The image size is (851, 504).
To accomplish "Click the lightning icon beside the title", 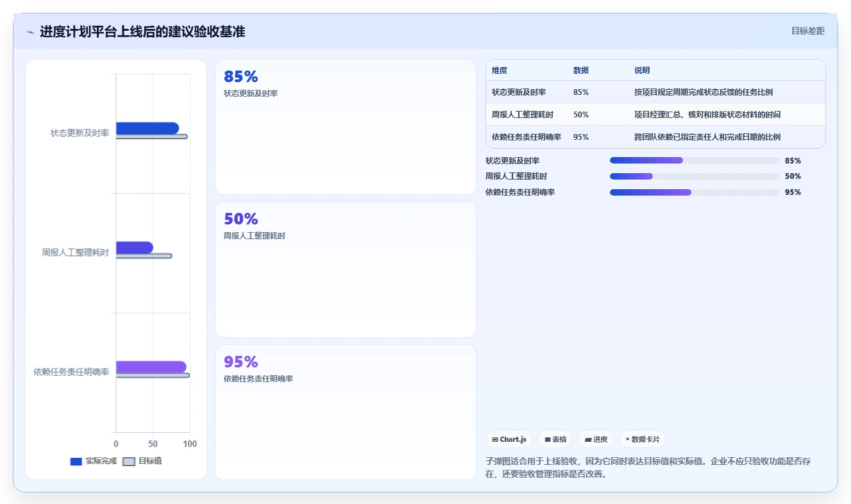I will pos(30,32).
